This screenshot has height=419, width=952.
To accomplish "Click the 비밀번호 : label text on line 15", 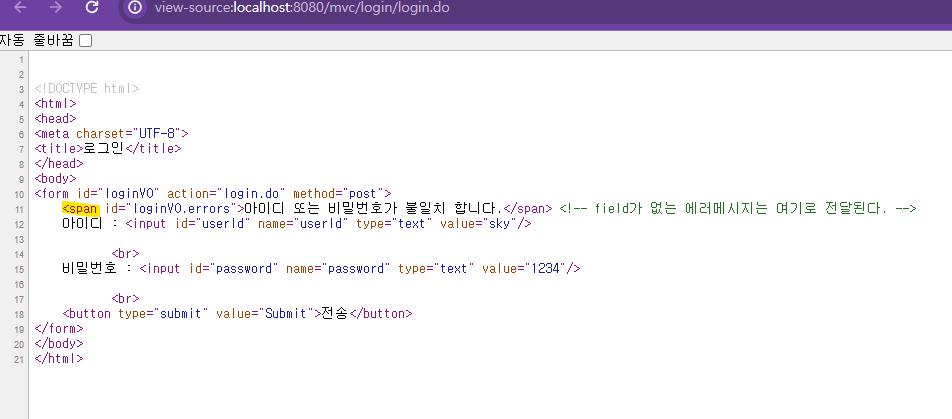I will point(98,268).
